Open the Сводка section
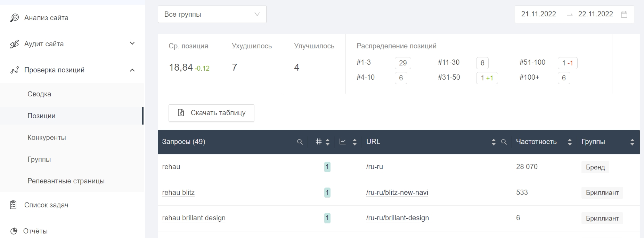Image resolution: width=644 pixels, height=238 pixels. pos(39,94)
